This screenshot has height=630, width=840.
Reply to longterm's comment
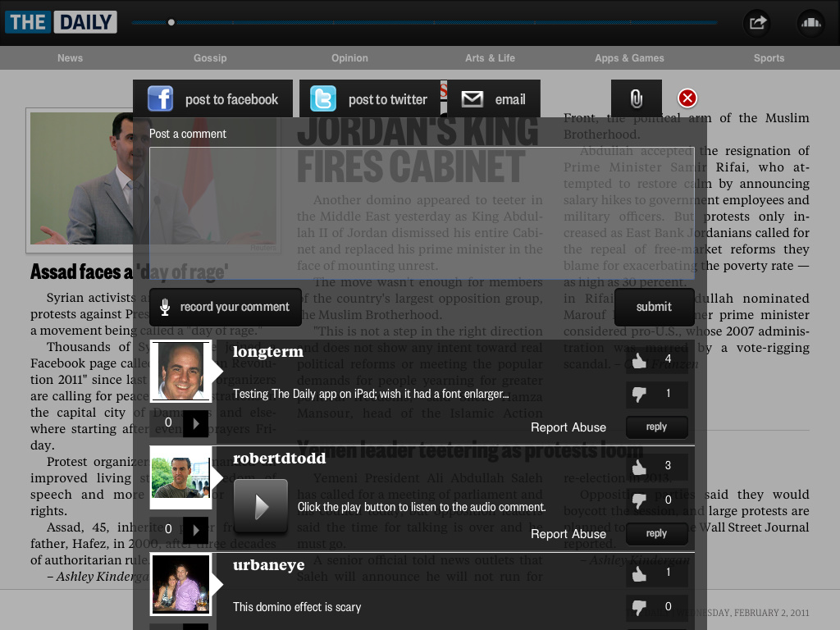(656, 427)
